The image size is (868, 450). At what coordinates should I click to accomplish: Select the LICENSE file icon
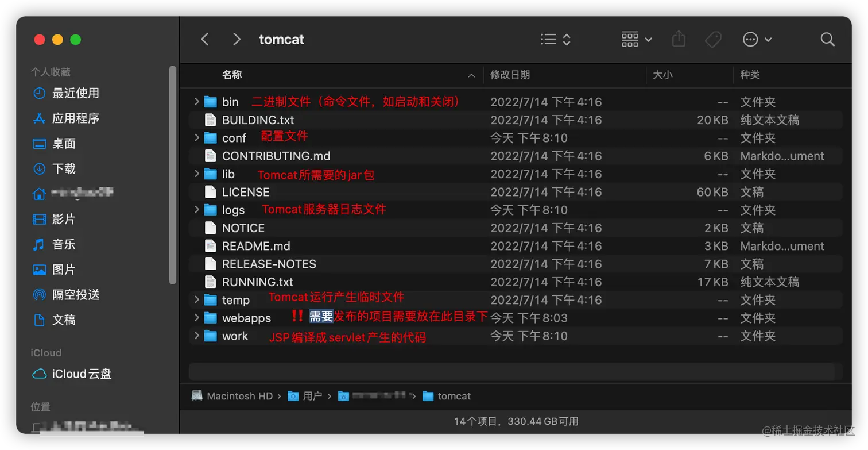(x=211, y=192)
